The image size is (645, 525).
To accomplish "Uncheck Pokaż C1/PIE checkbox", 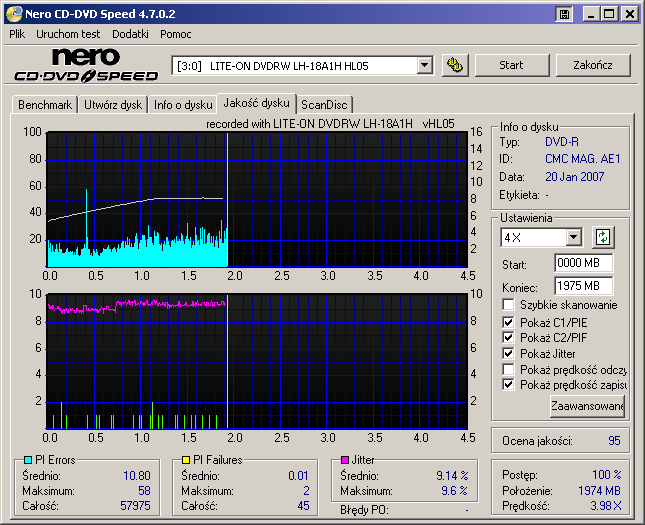I will [x=508, y=322].
